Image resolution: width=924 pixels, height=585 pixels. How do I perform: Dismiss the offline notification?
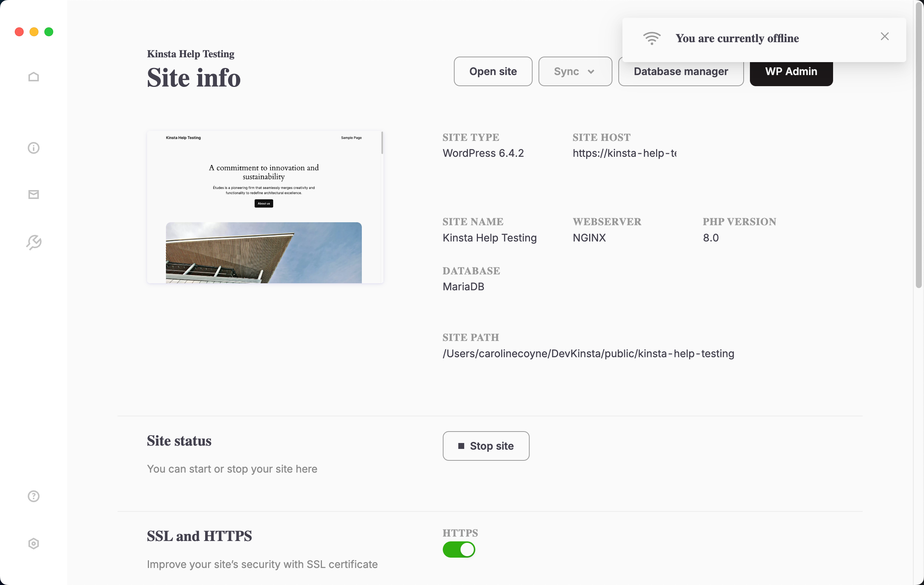[885, 36]
